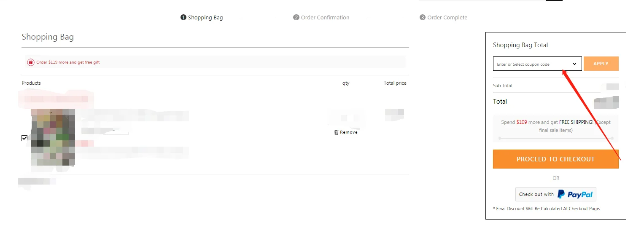Select the Shopping Bag step tab
644x225 pixels.
point(202,18)
